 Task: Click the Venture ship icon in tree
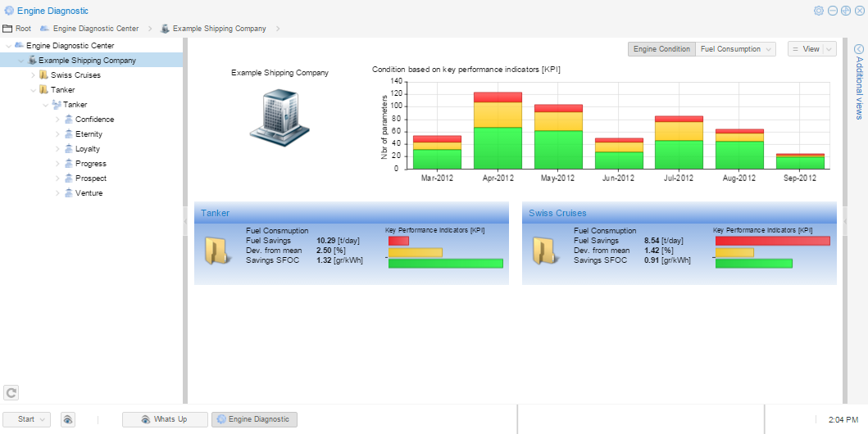(69, 193)
